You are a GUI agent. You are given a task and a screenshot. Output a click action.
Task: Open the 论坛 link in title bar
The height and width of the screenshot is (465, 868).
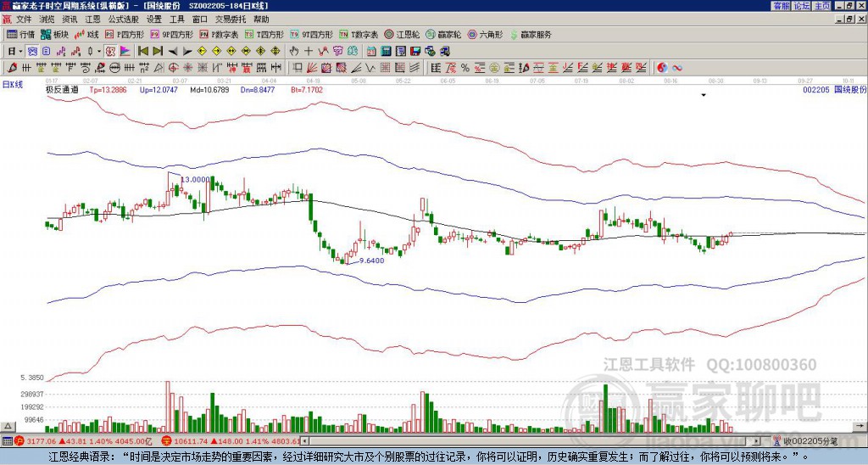pos(801,6)
